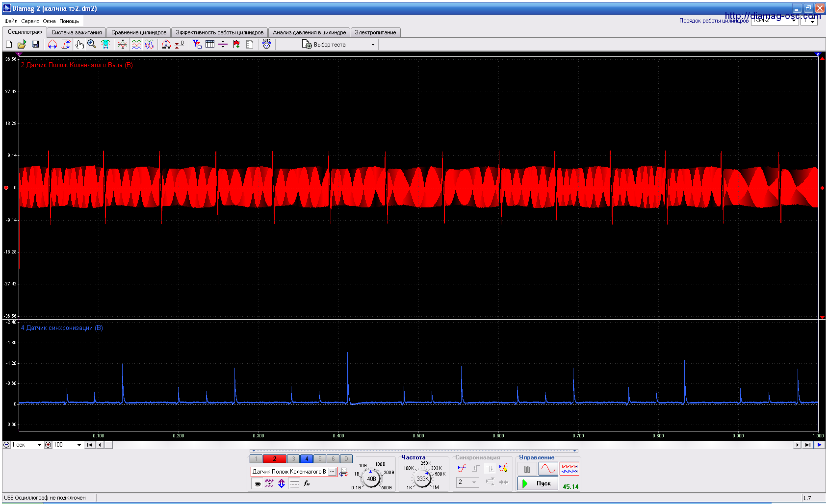Click the zero-level offset icon
This screenshot has height=504, width=828.
180,44
